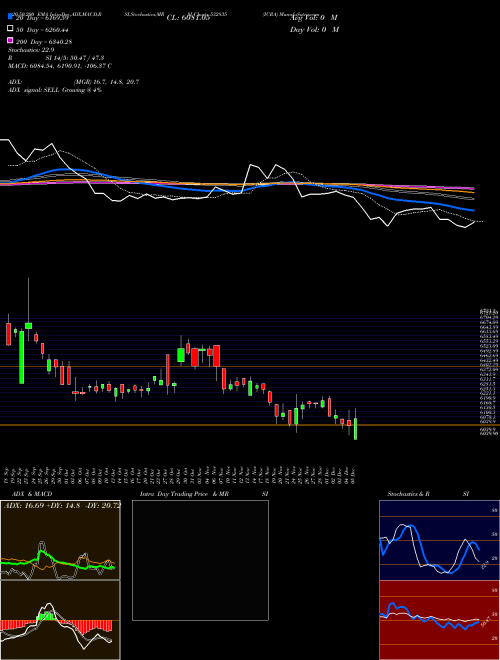Open the MACD histogram chart panel
The height and width of the screenshot is (660, 500).
point(60,620)
